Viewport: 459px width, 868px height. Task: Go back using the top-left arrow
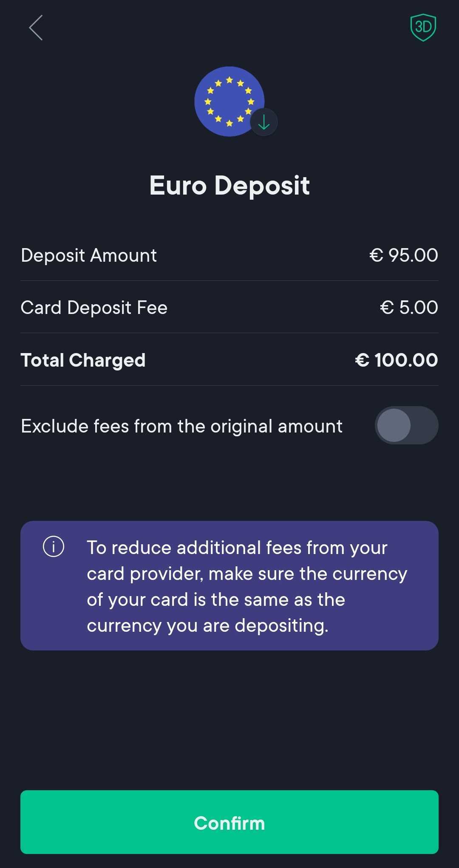pyautogui.click(x=36, y=28)
